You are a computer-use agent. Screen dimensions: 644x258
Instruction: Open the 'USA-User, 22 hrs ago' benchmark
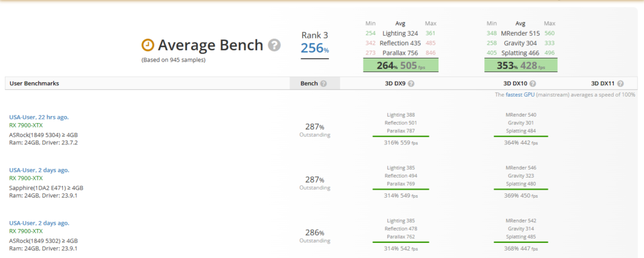(x=39, y=117)
